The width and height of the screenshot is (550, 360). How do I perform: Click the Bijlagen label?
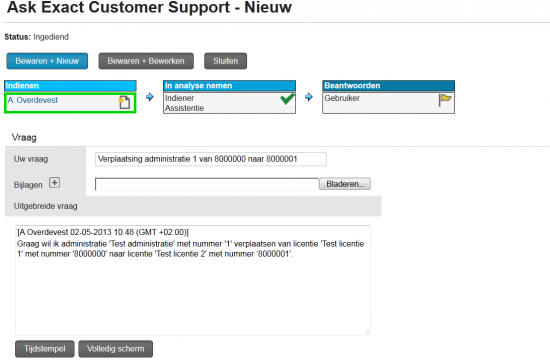28,185
